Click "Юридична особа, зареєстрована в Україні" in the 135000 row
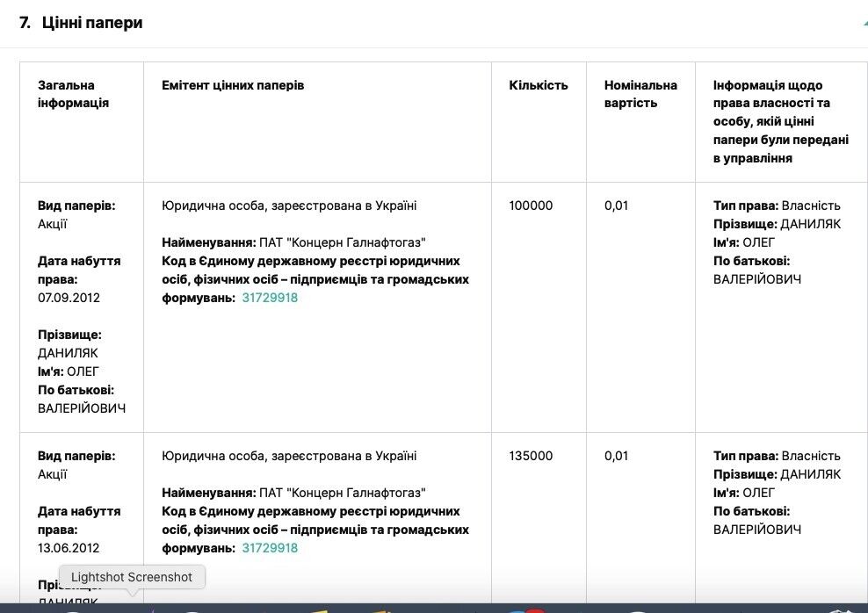868x613 pixels. (x=289, y=456)
